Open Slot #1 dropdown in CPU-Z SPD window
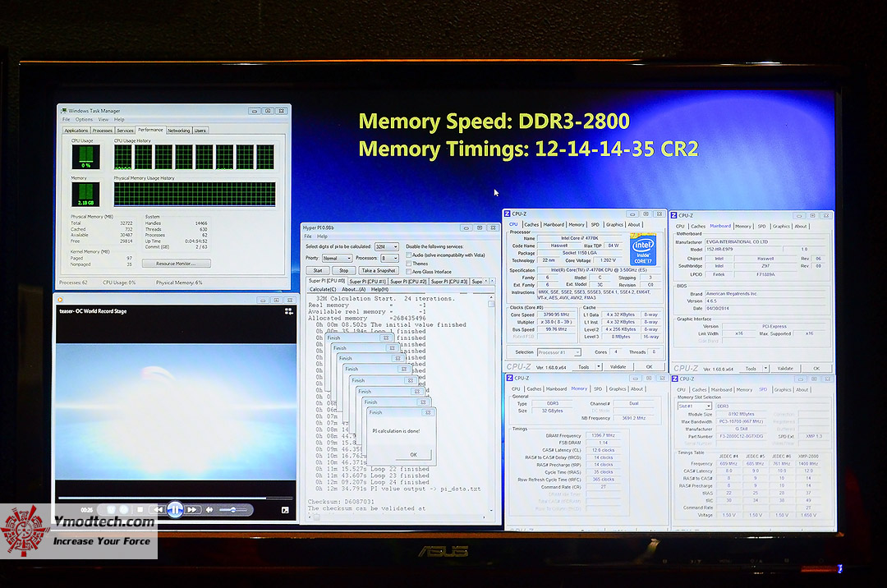 [x=694, y=406]
